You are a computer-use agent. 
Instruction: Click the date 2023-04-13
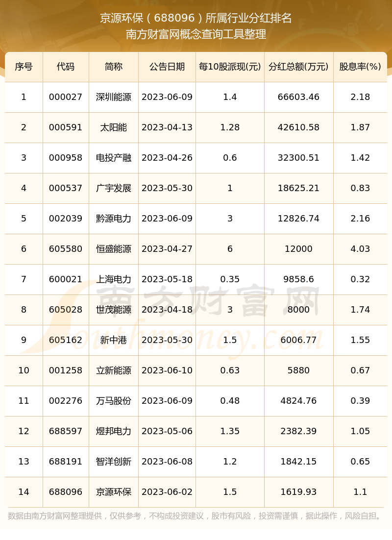[x=167, y=127]
